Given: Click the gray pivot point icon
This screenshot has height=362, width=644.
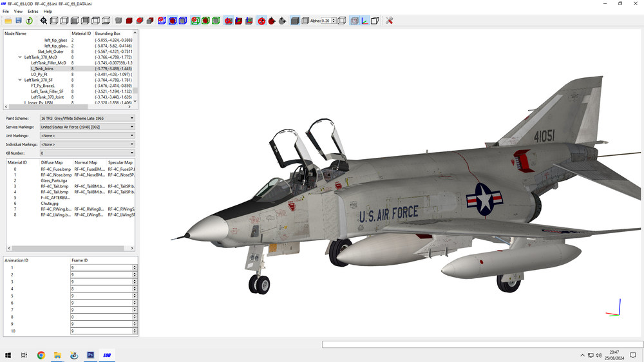Looking at the screenshot, I should pos(282,21).
